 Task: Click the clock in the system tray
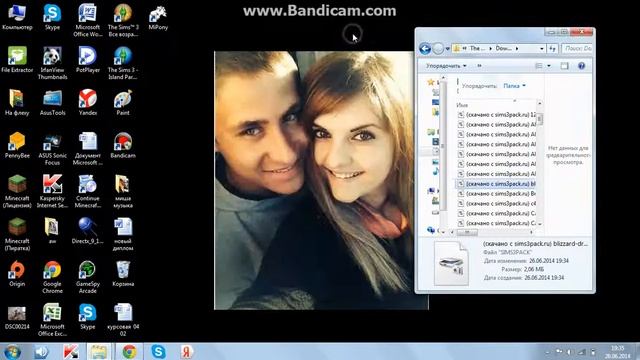tap(618, 352)
